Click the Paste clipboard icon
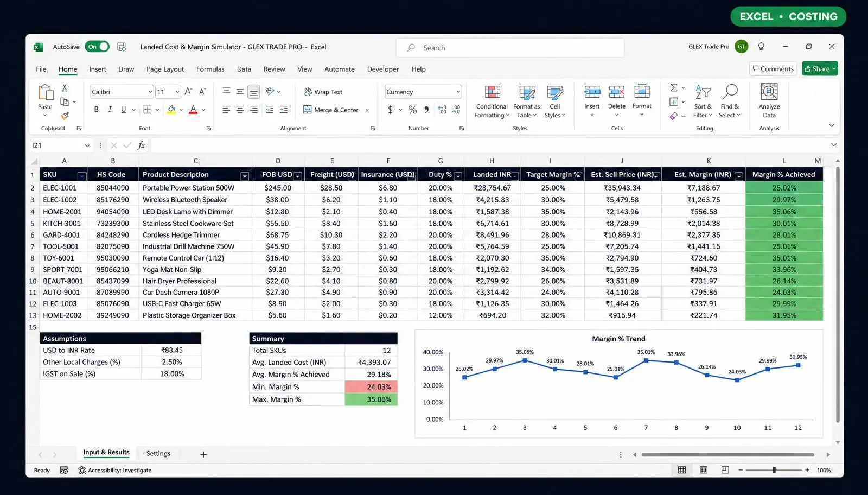Image resolution: width=868 pixels, height=495 pixels. tap(46, 92)
